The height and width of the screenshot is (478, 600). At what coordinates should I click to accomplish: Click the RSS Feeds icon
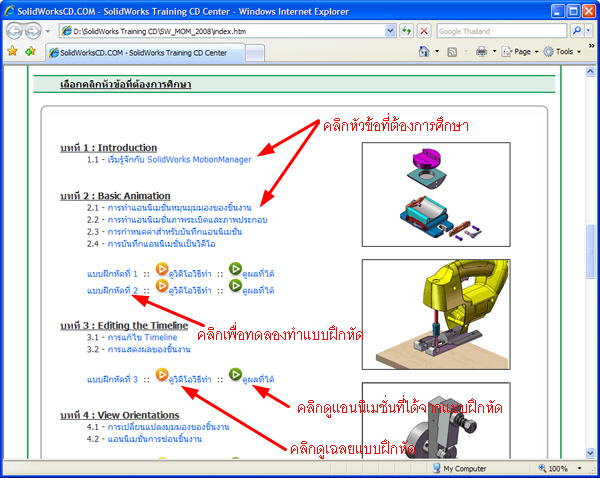pyautogui.click(x=452, y=52)
